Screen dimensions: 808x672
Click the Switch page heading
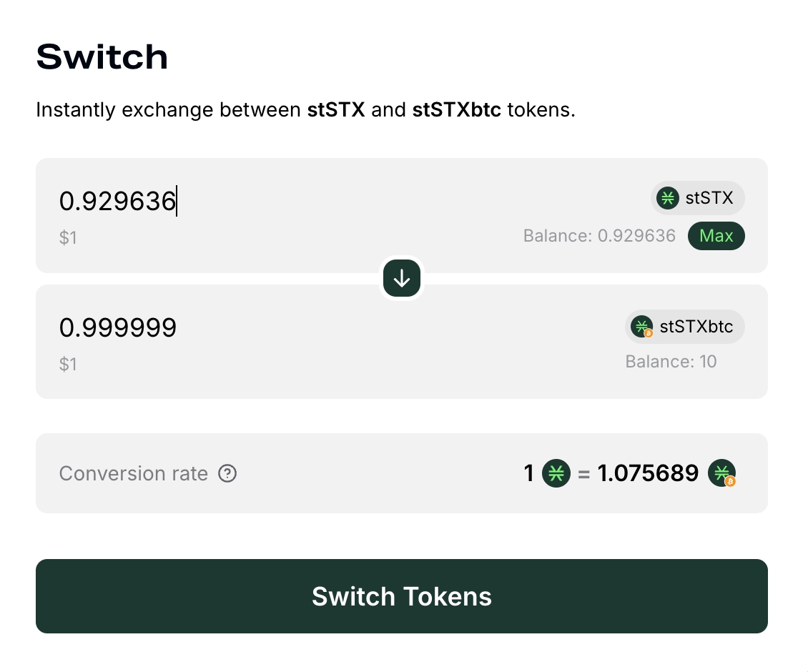[102, 56]
